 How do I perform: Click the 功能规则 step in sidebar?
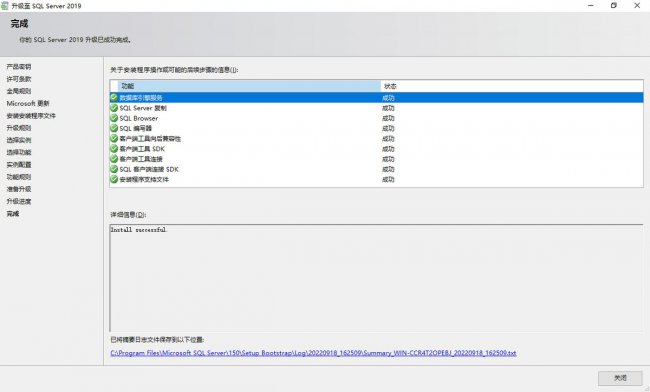19,177
